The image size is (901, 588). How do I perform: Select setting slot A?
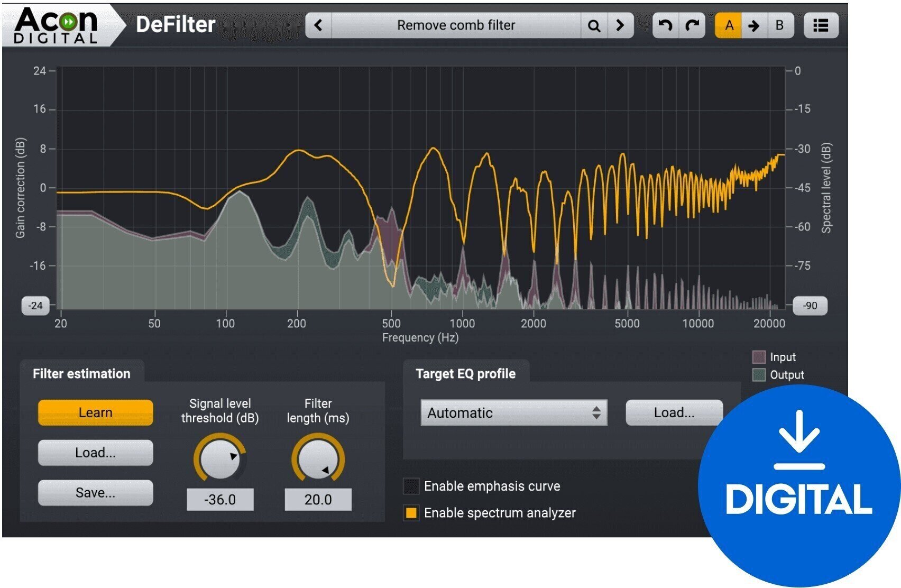pyautogui.click(x=730, y=25)
